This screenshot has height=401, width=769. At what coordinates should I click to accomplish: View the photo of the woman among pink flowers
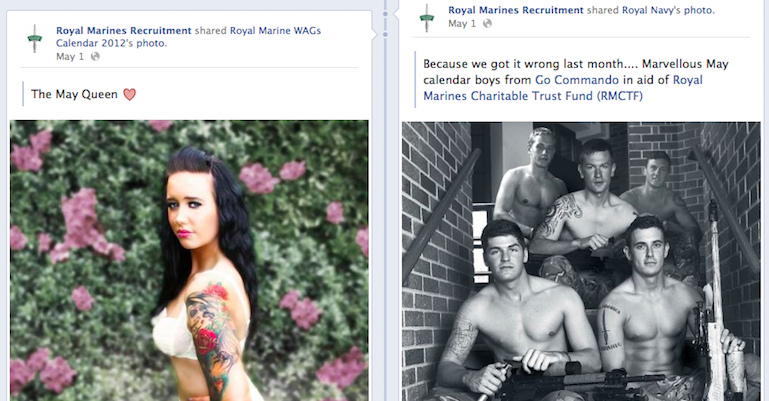click(x=189, y=260)
